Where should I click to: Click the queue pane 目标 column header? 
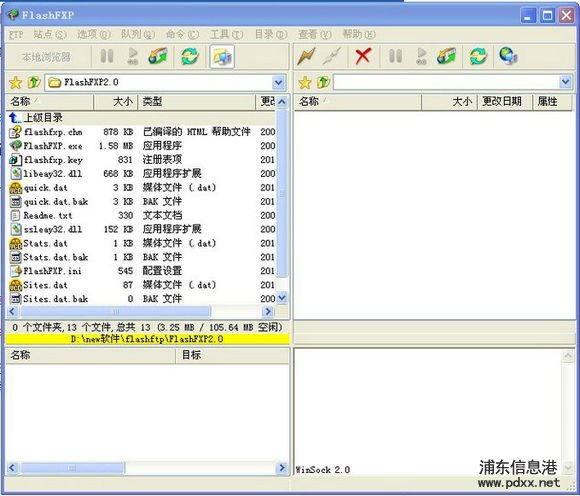(x=232, y=356)
